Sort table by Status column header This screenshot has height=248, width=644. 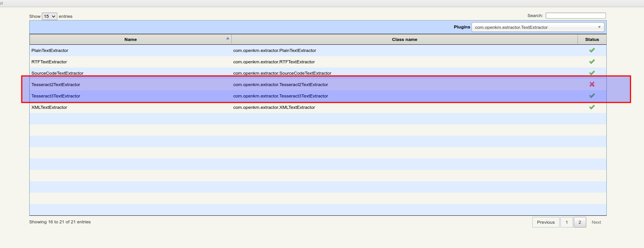click(x=592, y=39)
